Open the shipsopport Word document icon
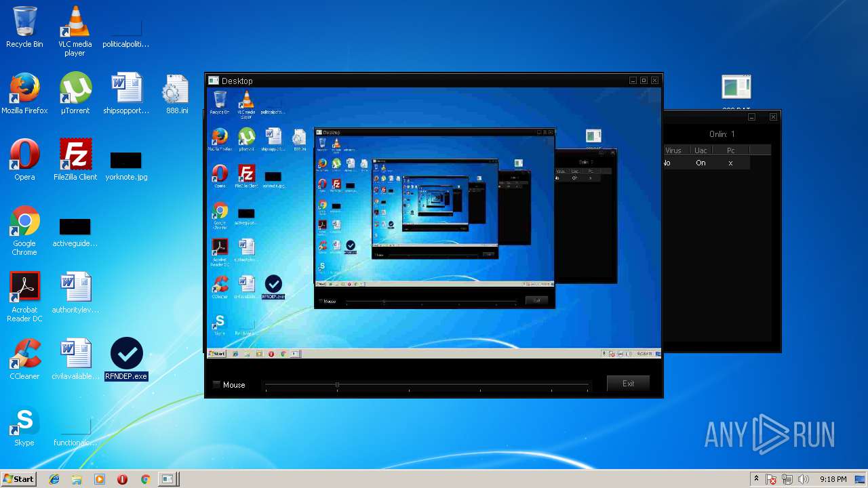Image resolution: width=868 pixels, height=488 pixels. point(126,94)
